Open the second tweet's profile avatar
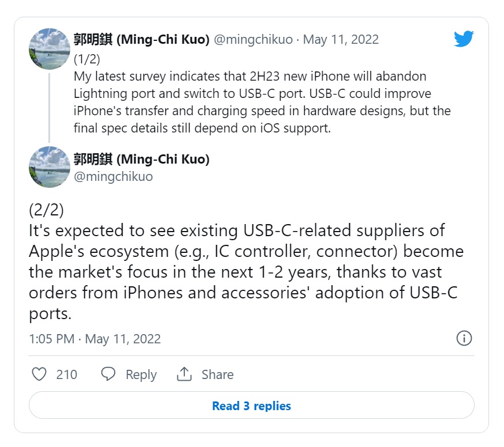 tap(50, 167)
